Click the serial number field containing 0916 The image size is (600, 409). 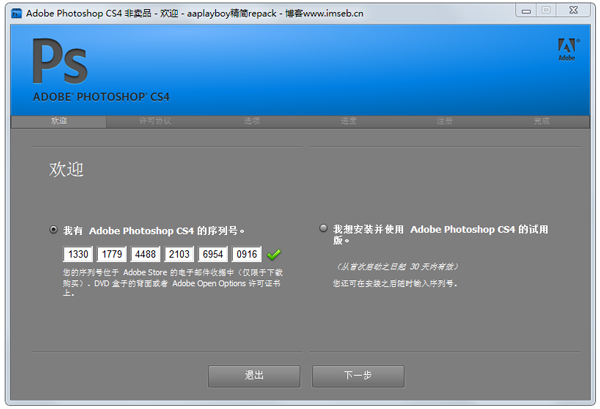click(247, 254)
